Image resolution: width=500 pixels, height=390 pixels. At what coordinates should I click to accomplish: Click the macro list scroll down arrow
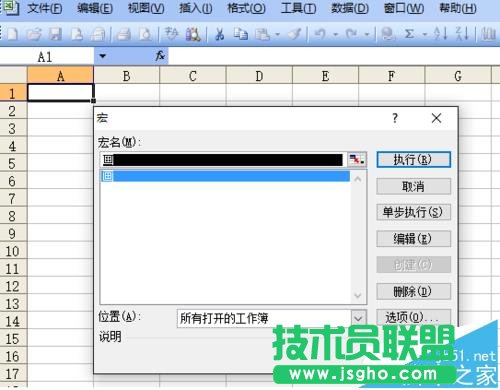tap(358, 295)
